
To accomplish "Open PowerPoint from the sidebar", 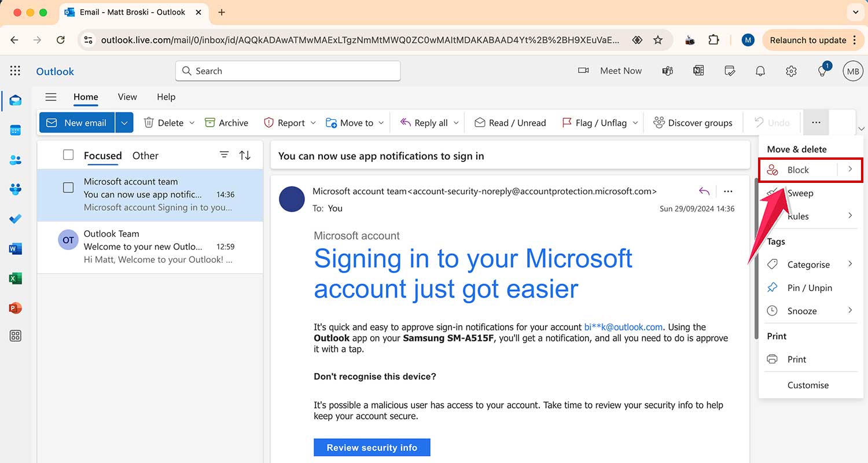I will coord(15,307).
